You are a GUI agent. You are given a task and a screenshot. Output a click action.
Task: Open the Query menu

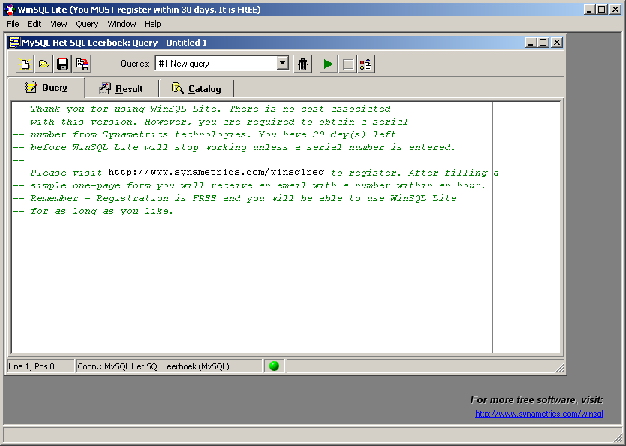click(x=87, y=24)
